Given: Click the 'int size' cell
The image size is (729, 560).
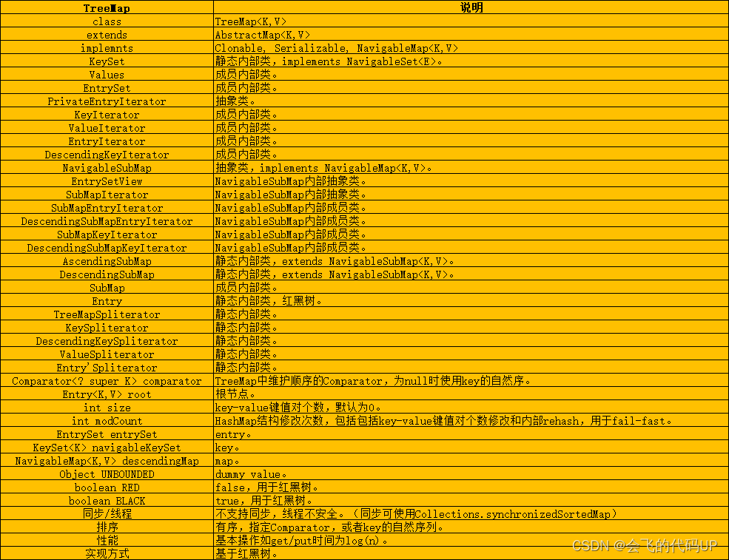Looking at the screenshot, I should [107, 408].
